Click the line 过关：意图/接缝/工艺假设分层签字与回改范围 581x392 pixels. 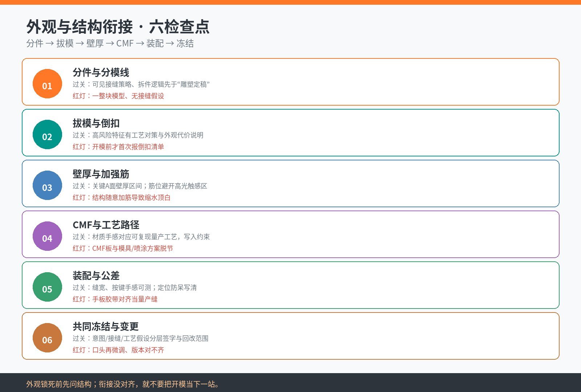pos(141,338)
